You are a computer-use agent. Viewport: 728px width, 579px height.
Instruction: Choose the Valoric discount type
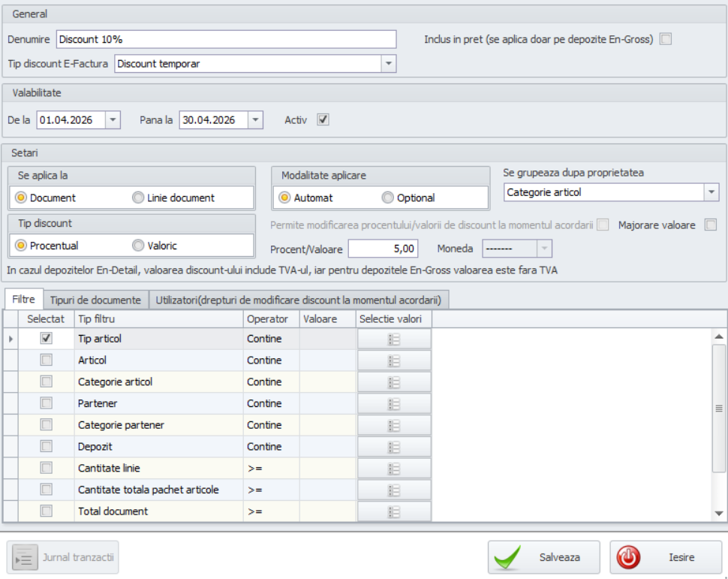138,246
